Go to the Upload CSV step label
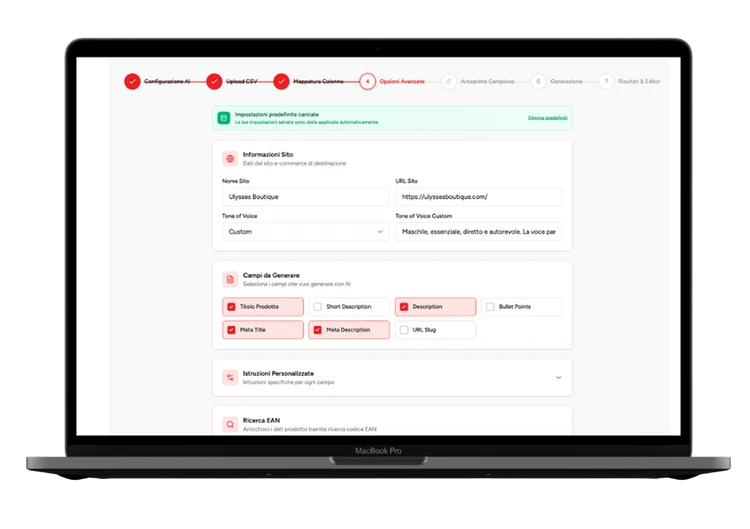The height and width of the screenshot is (529, 750). (242, 81)
